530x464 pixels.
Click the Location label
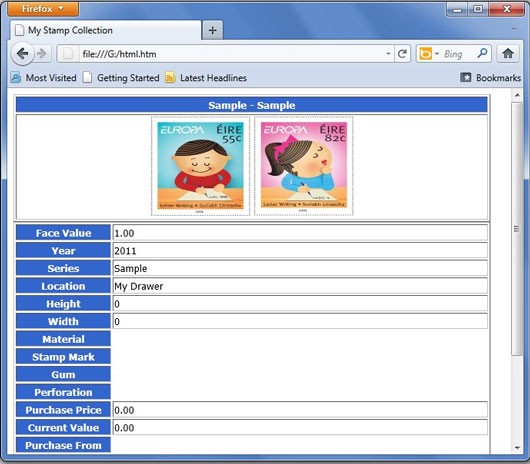coord(63,286)
